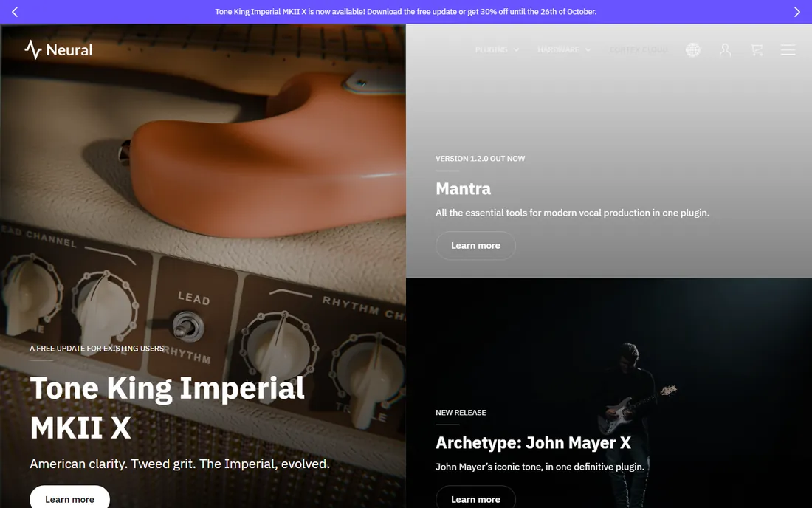This screenshot has width=812, height=508.
Task: Click the Mantra heading
Action: coord(463,188)
